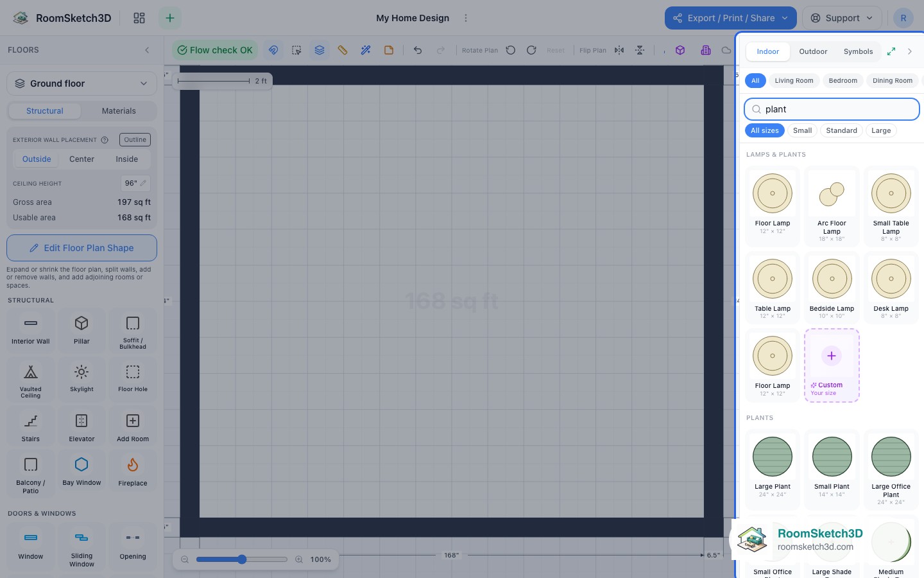924x578 pixels.
Task: Click the undo arrow
Action: click(x=418, y=50)
